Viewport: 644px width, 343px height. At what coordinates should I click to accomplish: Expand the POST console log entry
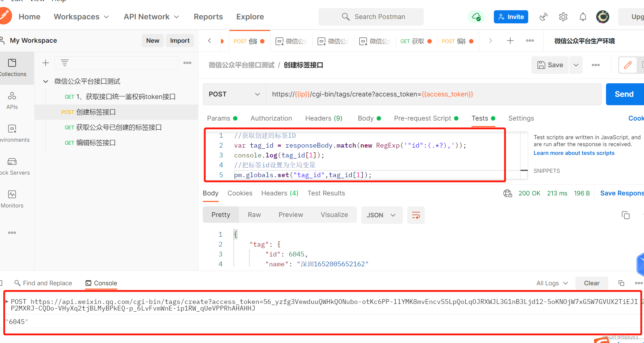click(x=7, y=302)
